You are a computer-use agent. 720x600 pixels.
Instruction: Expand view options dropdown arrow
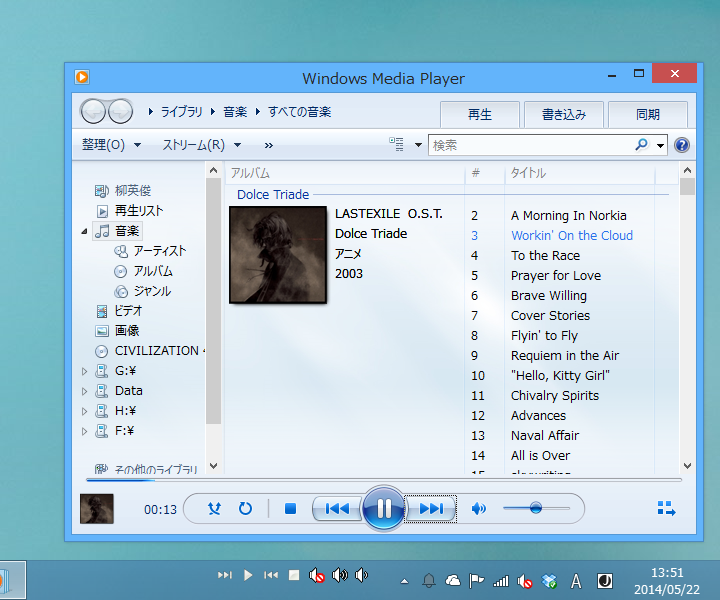(418, 145)
